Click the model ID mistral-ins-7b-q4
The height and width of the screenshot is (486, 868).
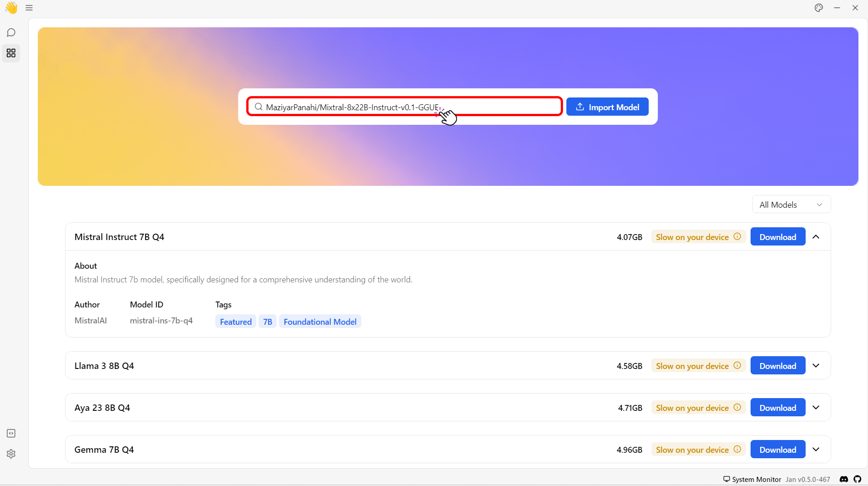(161, 321)
